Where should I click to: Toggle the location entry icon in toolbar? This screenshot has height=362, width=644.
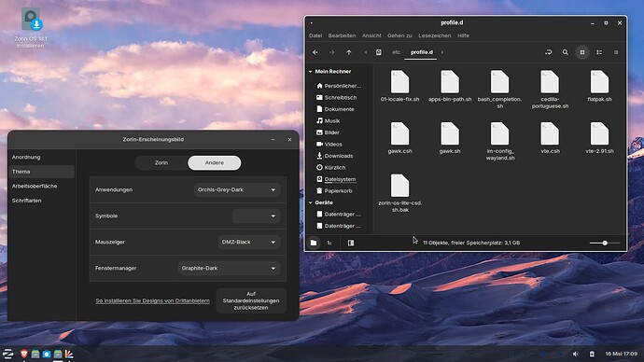[548, 52]
